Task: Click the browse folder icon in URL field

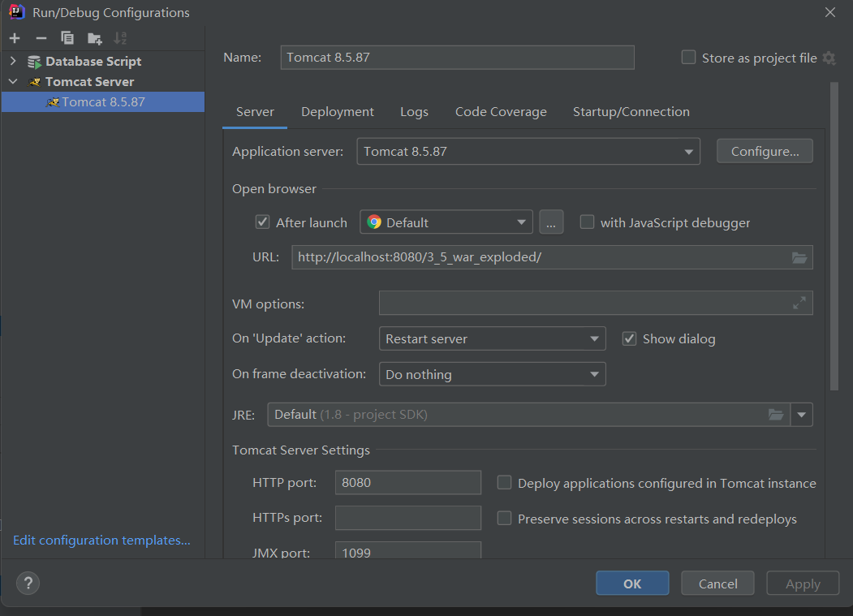Action: 799,258
